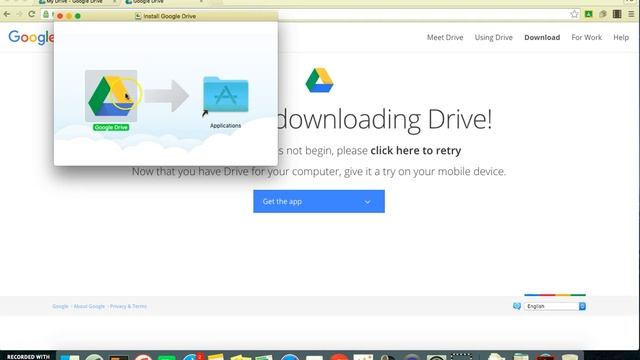Click the Google Drive icon in installer window
The image size is (640, 360).
click(111, 96)
